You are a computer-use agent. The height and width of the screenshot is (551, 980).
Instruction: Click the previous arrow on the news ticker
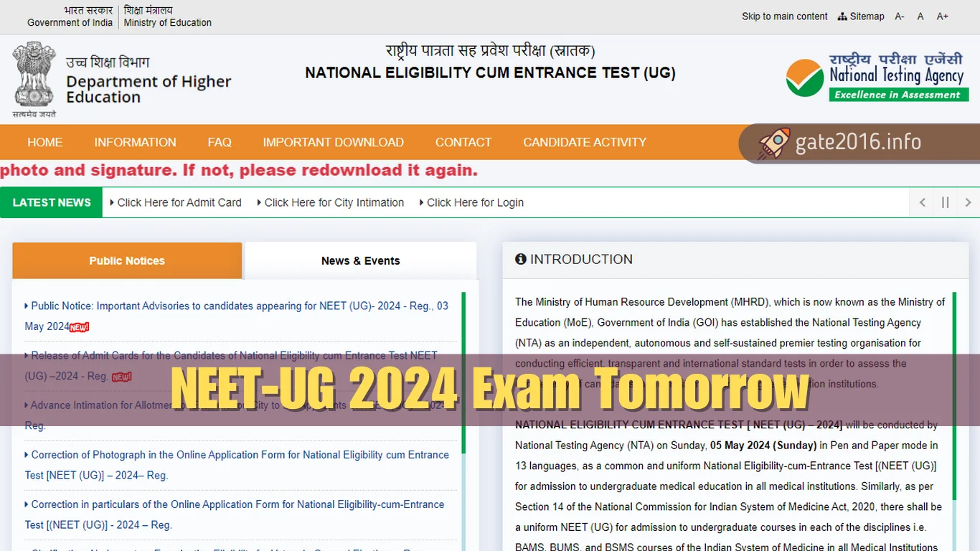[x=921, y=202]
